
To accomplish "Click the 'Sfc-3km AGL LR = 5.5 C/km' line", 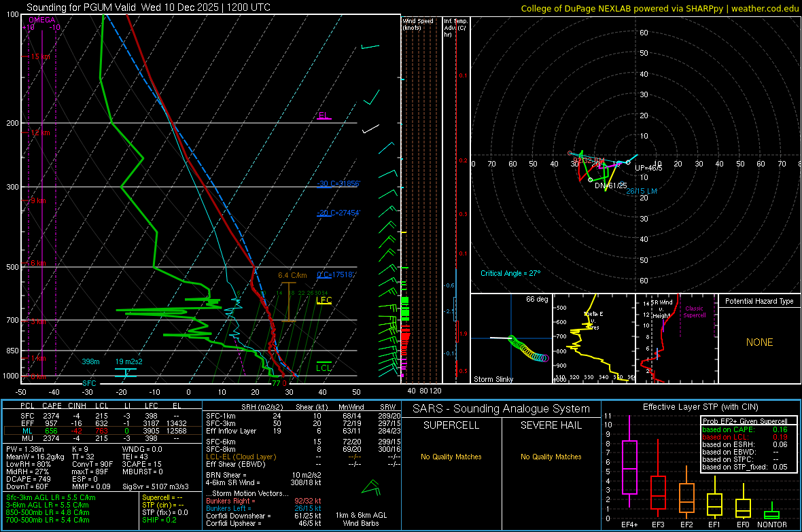I will coord(51,497).
